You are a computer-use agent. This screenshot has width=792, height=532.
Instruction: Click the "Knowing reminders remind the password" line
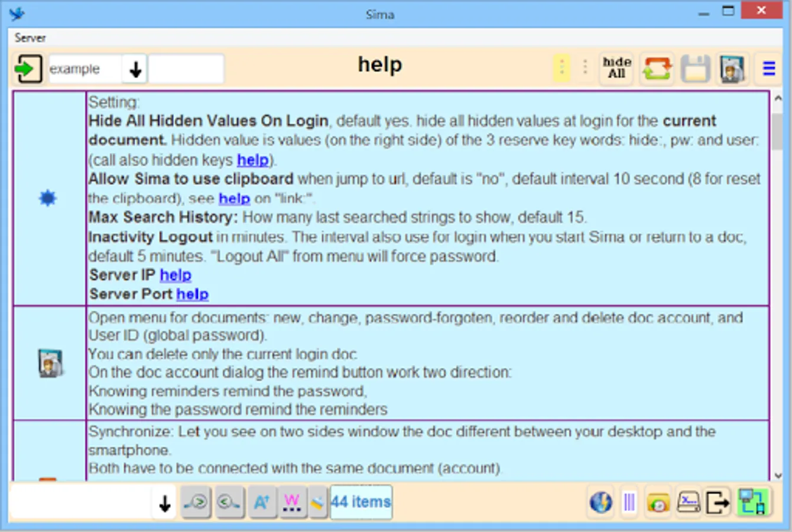tap(228, 391)
